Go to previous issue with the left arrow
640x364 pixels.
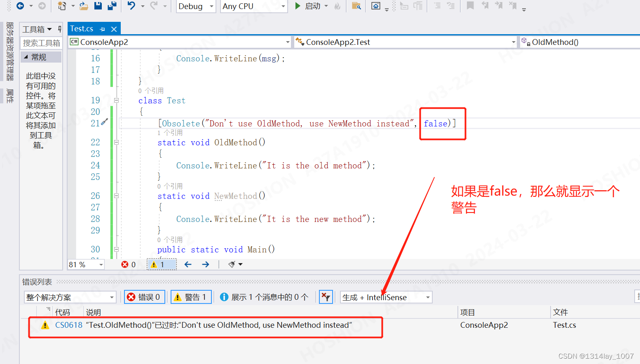click(x=188, y=264)
